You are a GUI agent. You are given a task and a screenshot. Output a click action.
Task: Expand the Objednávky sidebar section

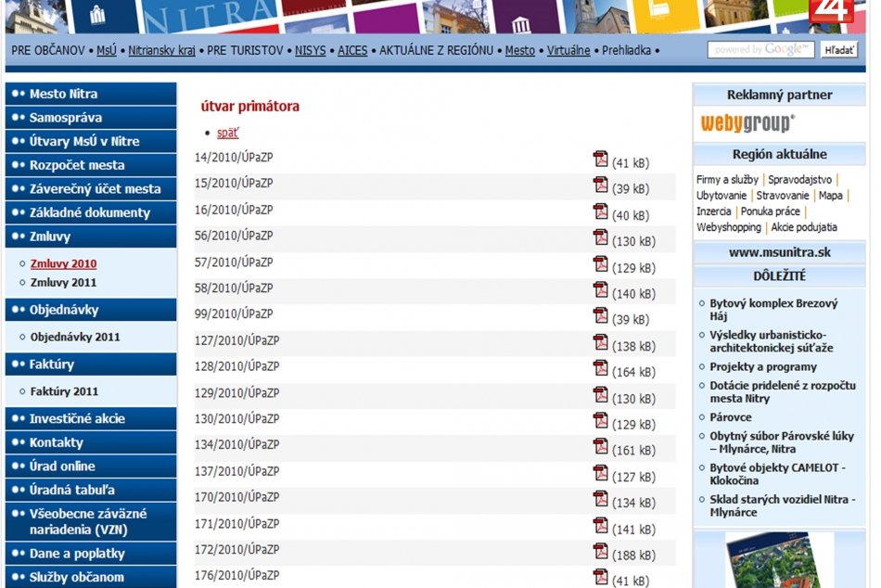90,310
